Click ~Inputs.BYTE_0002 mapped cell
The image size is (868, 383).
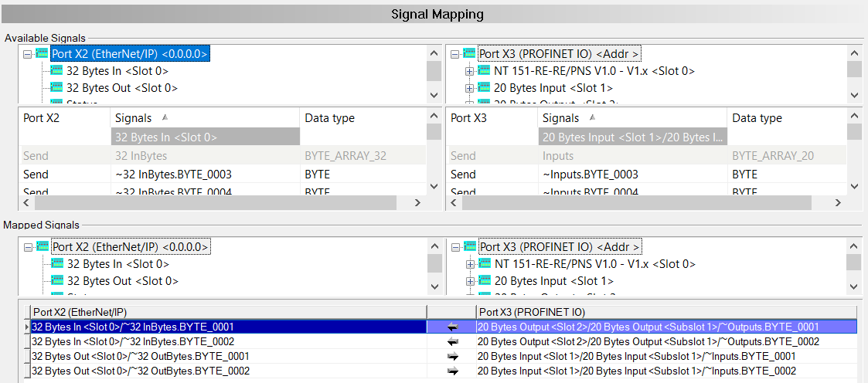[666, 371]
